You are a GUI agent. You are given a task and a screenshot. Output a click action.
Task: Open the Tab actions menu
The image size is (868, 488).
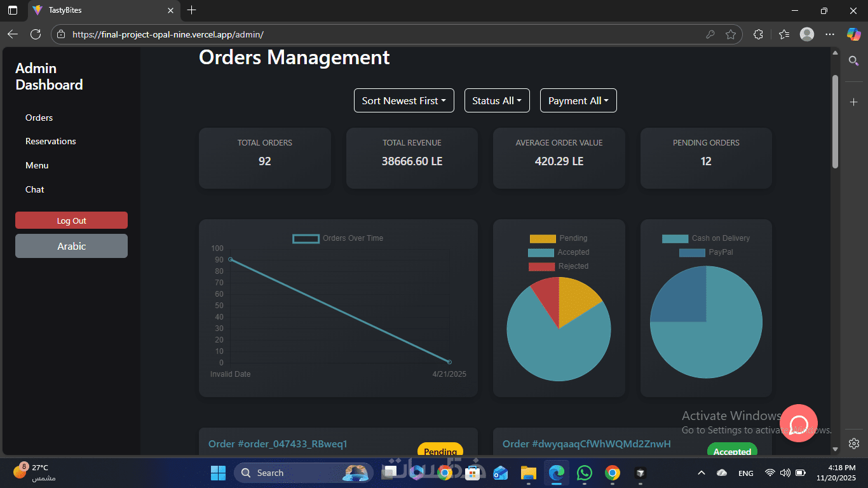[x=13, y=10]
